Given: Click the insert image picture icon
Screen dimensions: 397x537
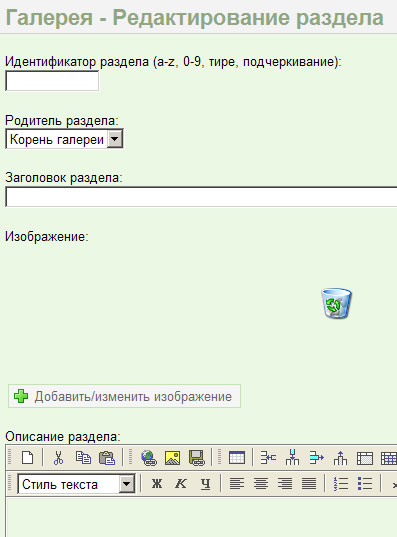Looking at the screenshot, I should tap(172, 458).
